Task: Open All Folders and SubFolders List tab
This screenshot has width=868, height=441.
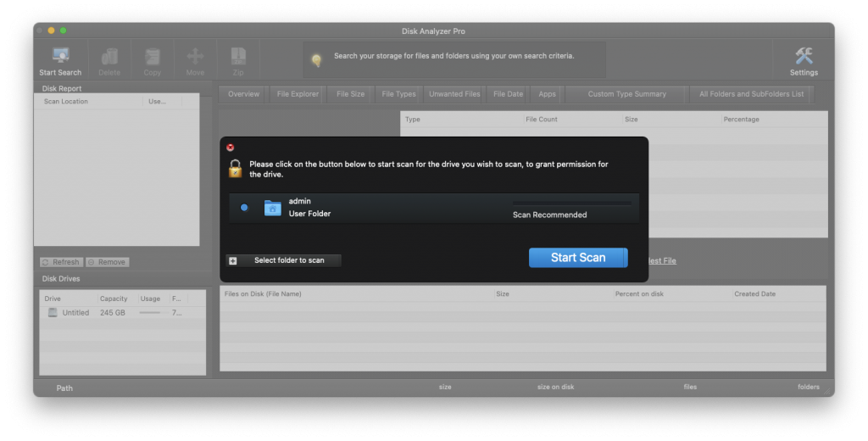Action: [x=751, y=94]
